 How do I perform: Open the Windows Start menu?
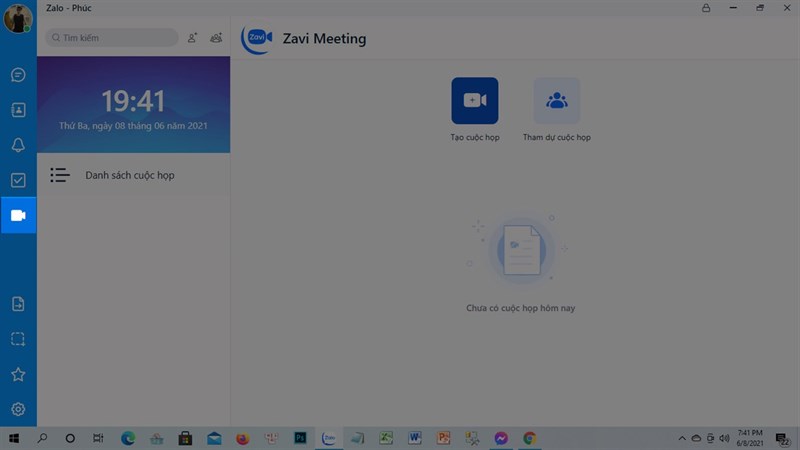tap(14, 438)
